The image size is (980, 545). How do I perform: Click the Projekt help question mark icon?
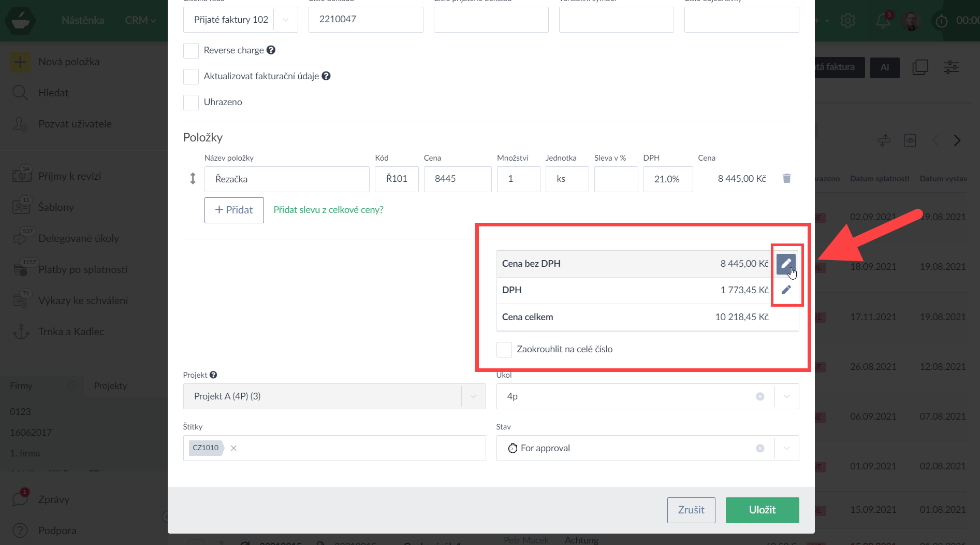(x=213, y=375)
